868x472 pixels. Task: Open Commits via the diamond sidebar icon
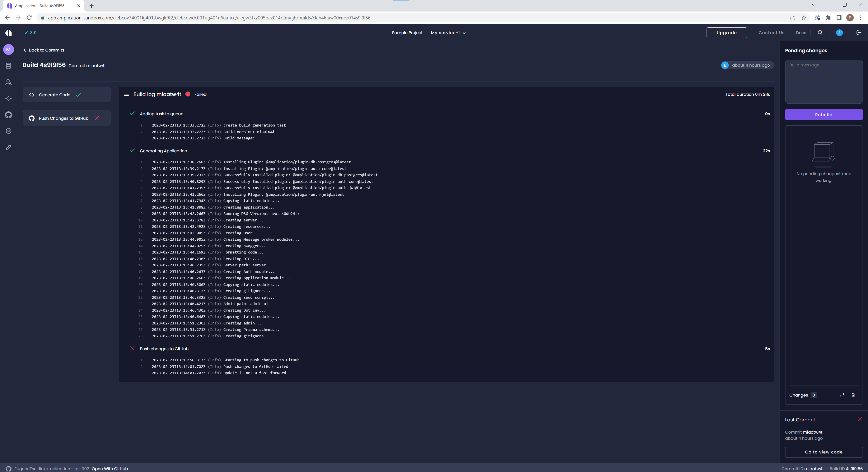[x=8, y=99]
